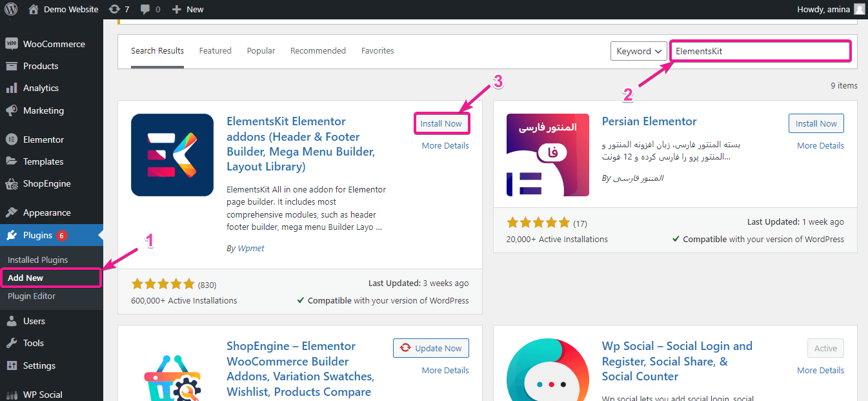Click the Demo Website home icon
The image size is (868, 401).
pyautogui.click(x=34, y=9)
